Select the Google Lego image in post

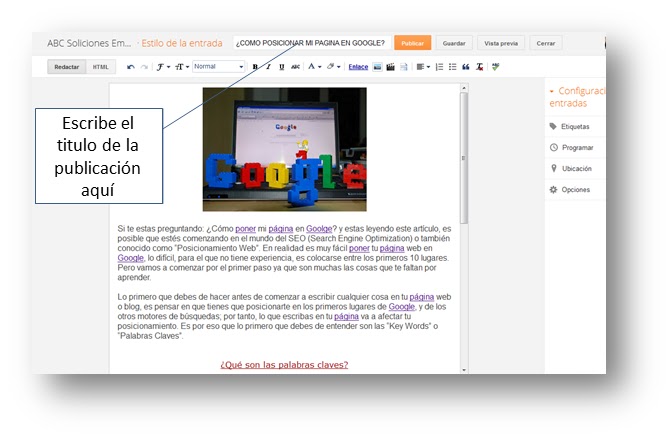(285, 149)
